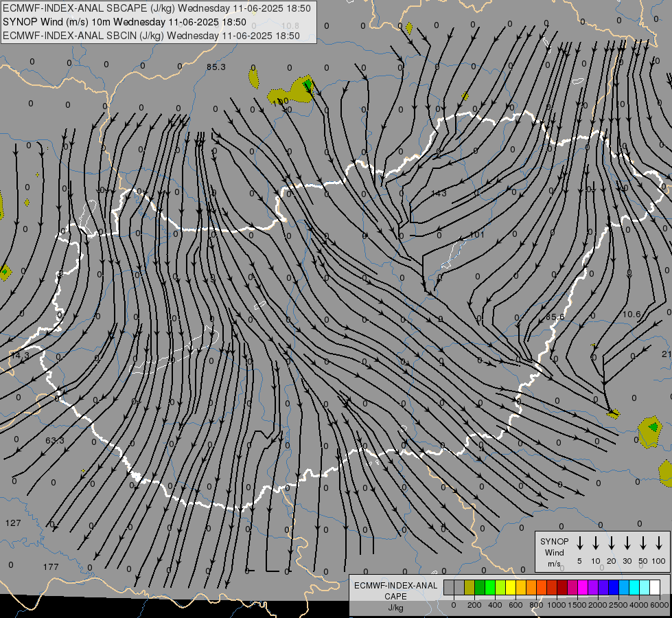
Task: Select the dark red swatch above 1000 tick
Action: tap(563, 588)
